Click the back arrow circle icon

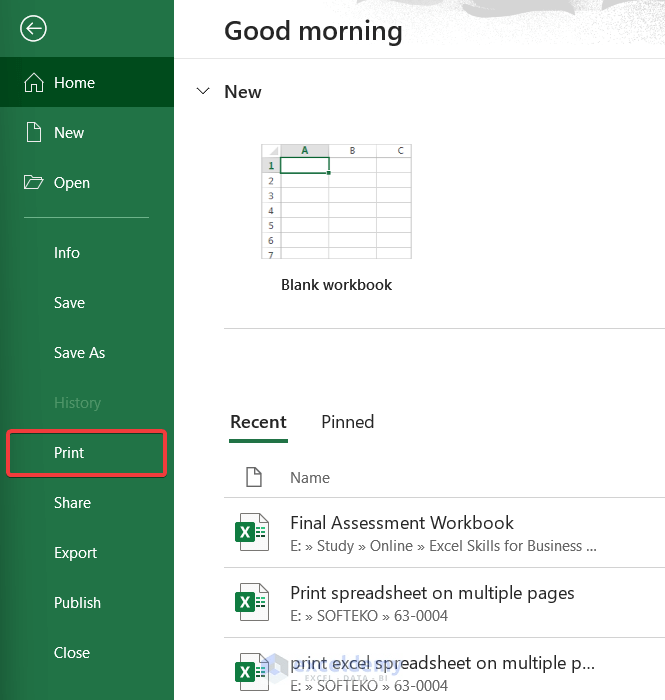(x=33, y=29)
